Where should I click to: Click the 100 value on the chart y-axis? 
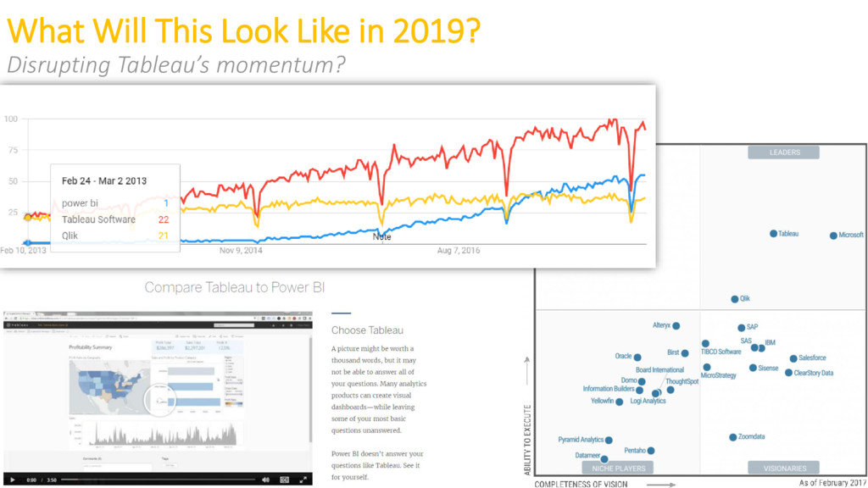pyautogui.click(x=11, y=119)
